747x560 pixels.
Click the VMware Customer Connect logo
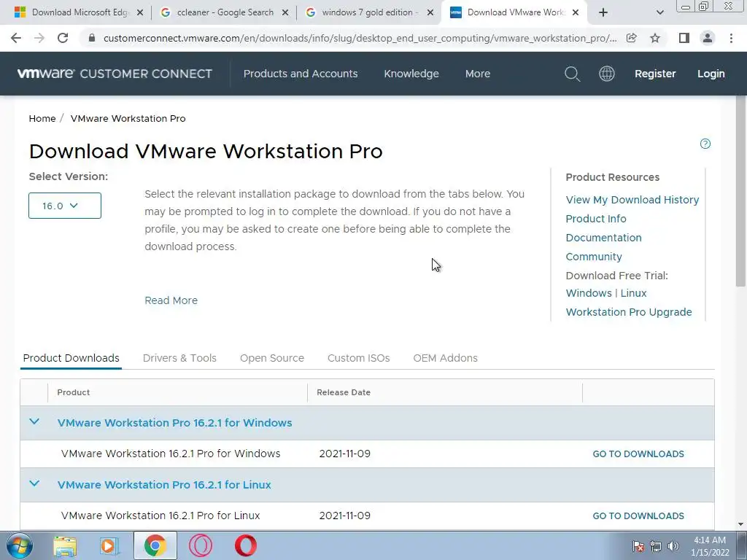pos(115,74)
